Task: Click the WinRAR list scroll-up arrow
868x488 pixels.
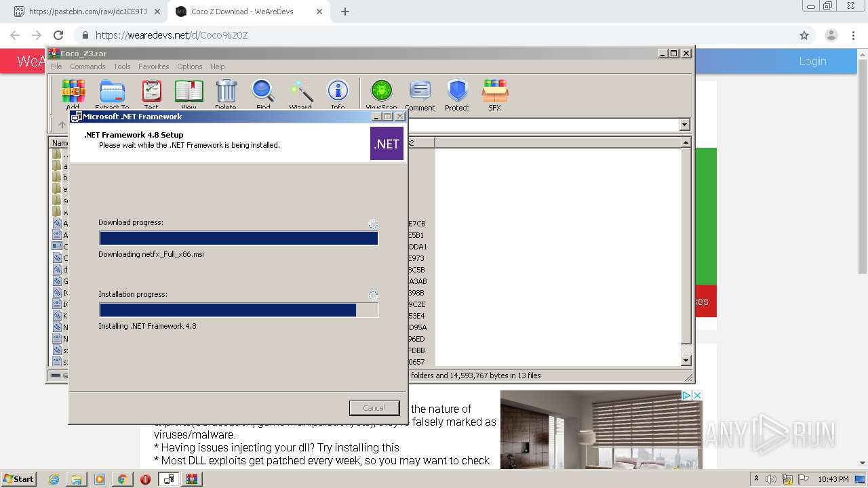Action: (x=686, y=142)
